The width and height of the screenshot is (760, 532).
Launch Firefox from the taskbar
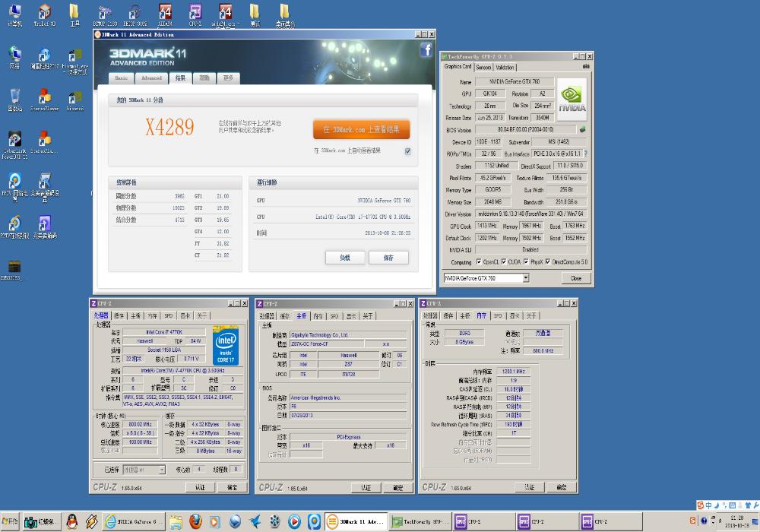[x=195, y=521]
